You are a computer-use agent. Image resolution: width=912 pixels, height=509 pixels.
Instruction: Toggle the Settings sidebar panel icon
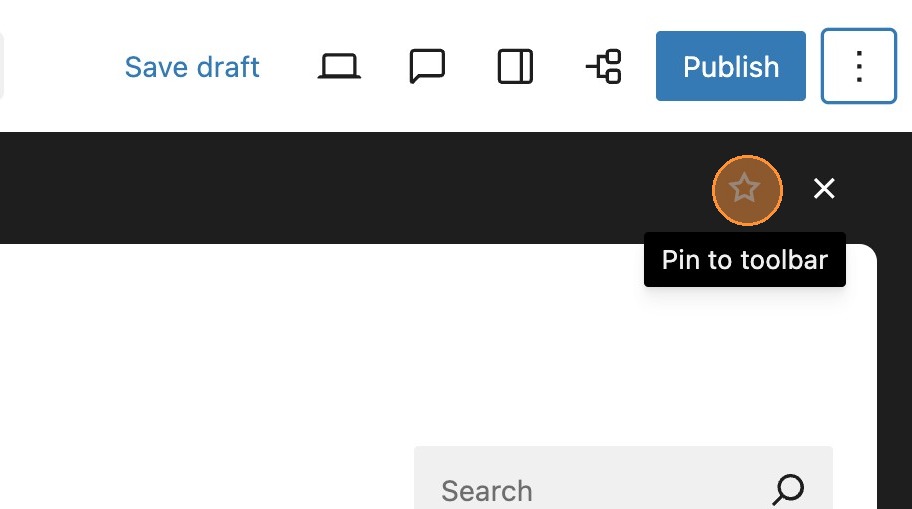[x=515, y=67]
